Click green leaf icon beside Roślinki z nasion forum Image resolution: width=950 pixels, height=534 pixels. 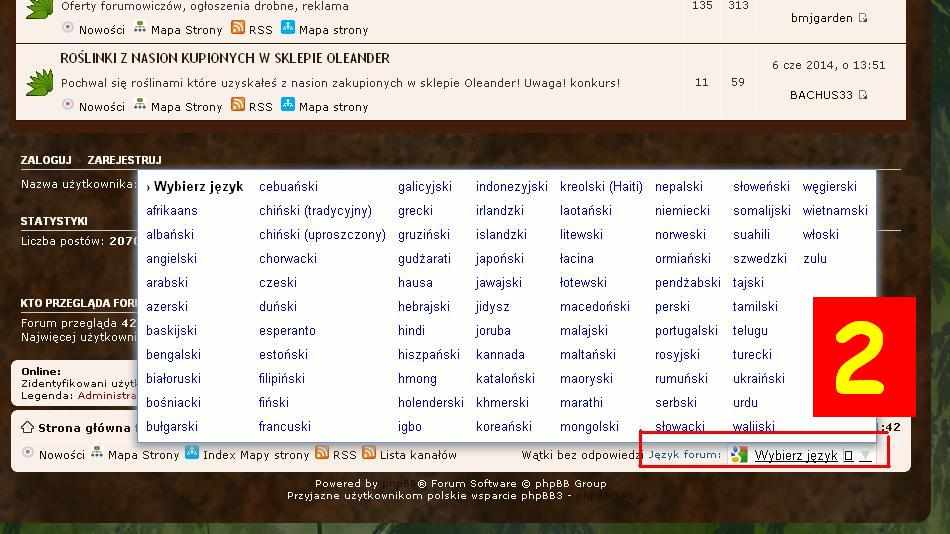click(39, 81)
